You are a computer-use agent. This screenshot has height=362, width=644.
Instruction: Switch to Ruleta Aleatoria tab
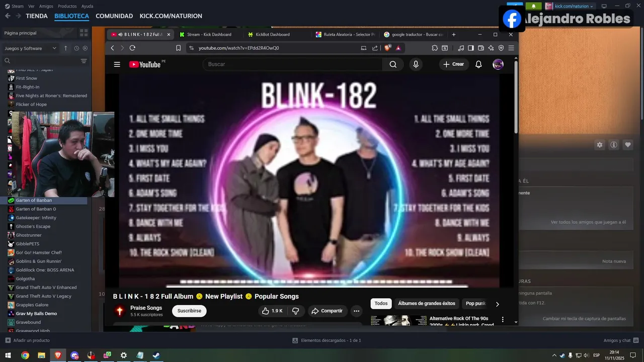pos(345,35)
